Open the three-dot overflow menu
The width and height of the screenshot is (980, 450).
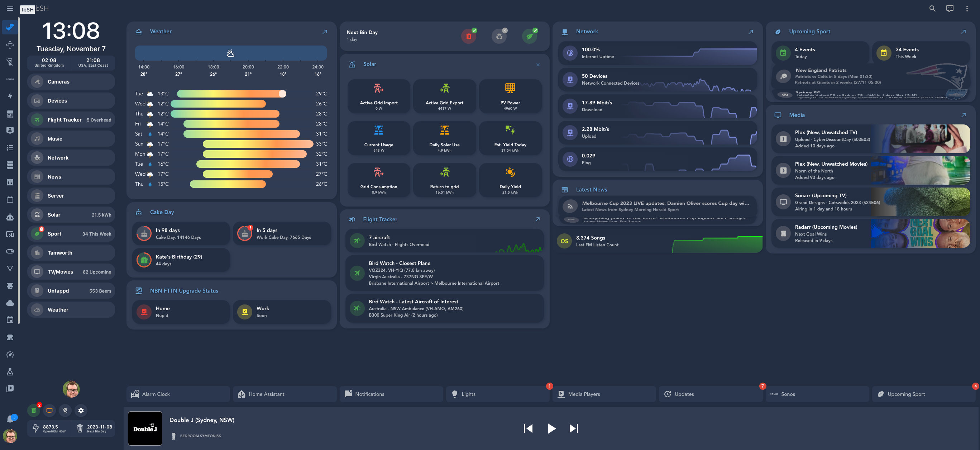tap(967, 8)
